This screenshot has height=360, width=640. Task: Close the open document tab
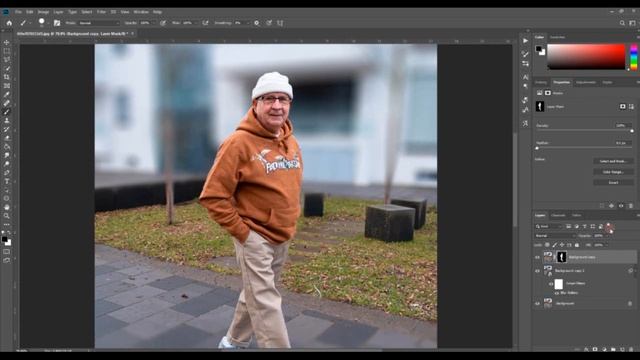[132, 34]
